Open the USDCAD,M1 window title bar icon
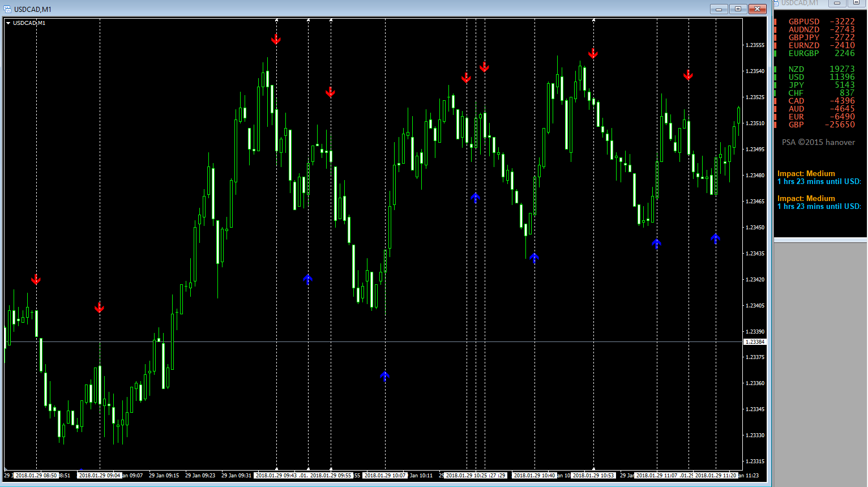Viewport: 868px width, 487px height. pos(7,9)
